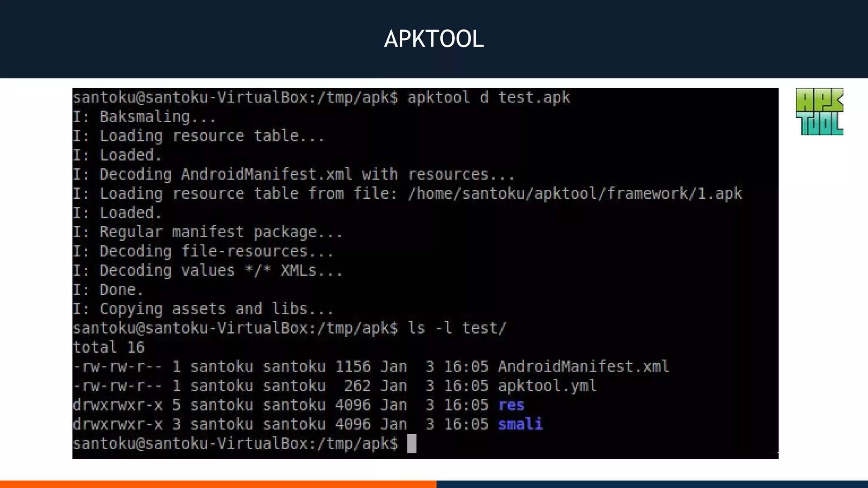Click the APKTOOL slide title
The width and height of the screenshot is (868, 488).
[434, 39]
